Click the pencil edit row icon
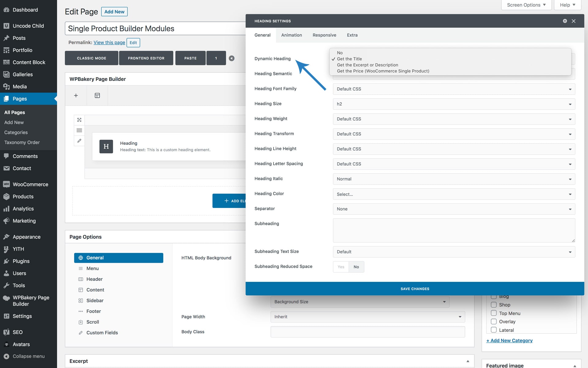The image size is (588, 368). click(79, 141)
